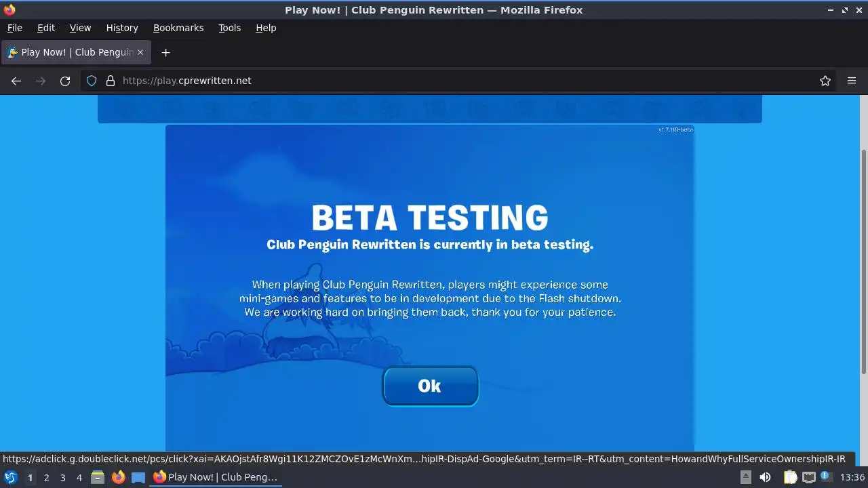Switch to workspace 1
The width and height of the screenshot is (868, 488).
tap(30, 478)
